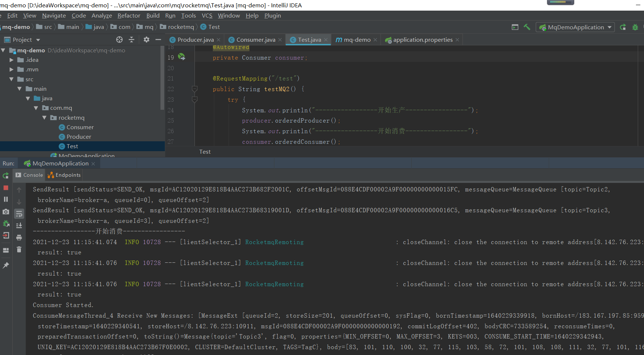Collapse the java folder in the tree
This screenshot has width=644, height=355.
click(x=28, y=98)
